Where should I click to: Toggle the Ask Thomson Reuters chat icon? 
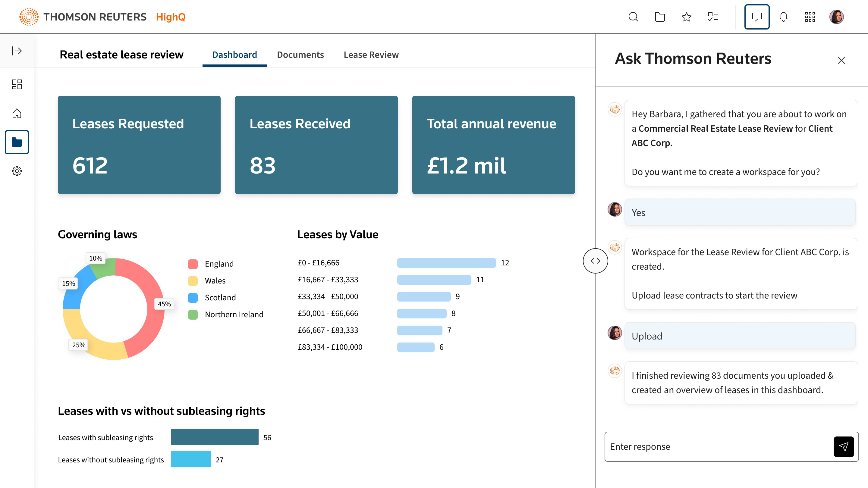757,17
